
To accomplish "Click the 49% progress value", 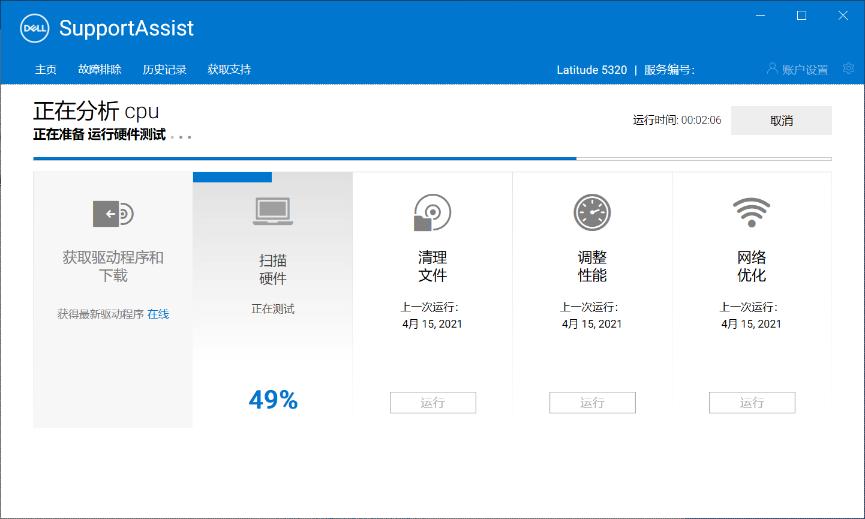I will (x=273, y=400).
